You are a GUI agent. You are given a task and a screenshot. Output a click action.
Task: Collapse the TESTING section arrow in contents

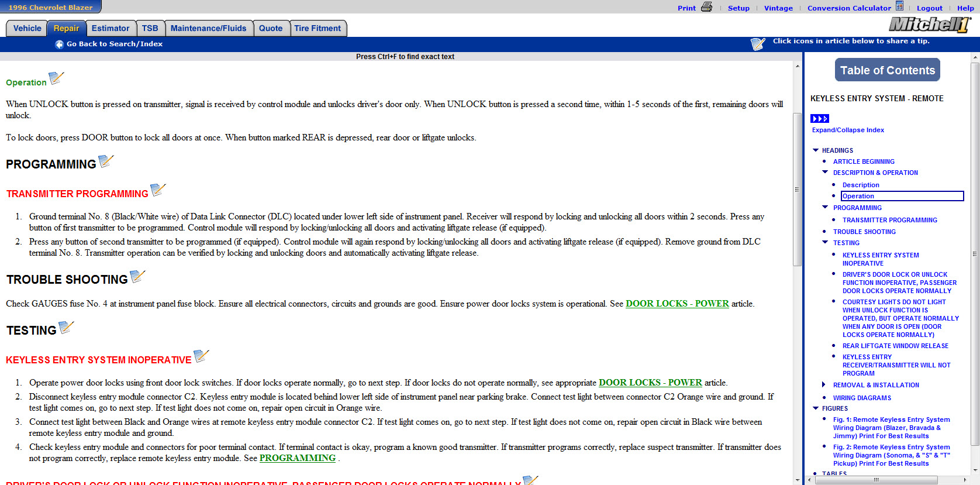coord(825,242)
